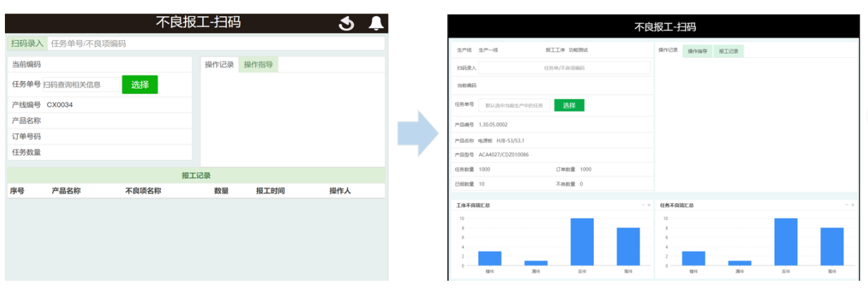Click the 报工时间 column header
Image resolution: width=868 pixels, height=290 pixels.
(270, 191)
